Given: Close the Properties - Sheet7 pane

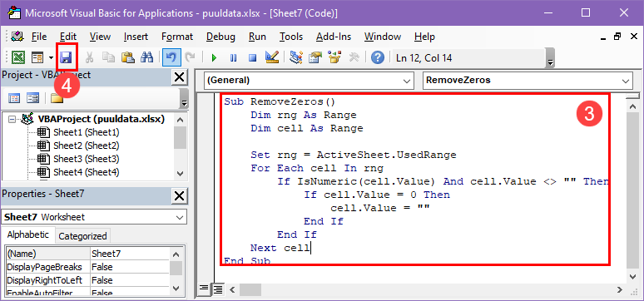Looking at the screenshot, I should 179,196.
